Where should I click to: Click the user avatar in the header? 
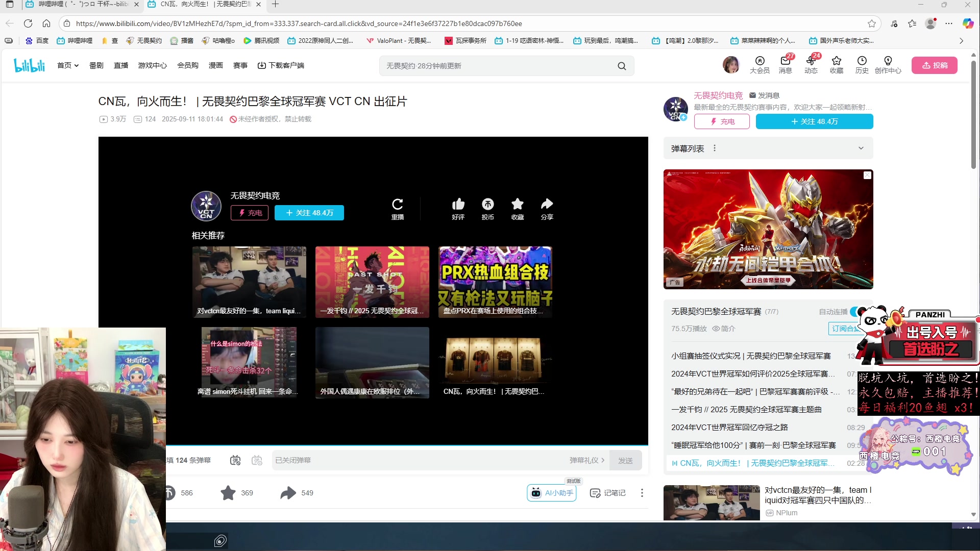coord(731,65)
